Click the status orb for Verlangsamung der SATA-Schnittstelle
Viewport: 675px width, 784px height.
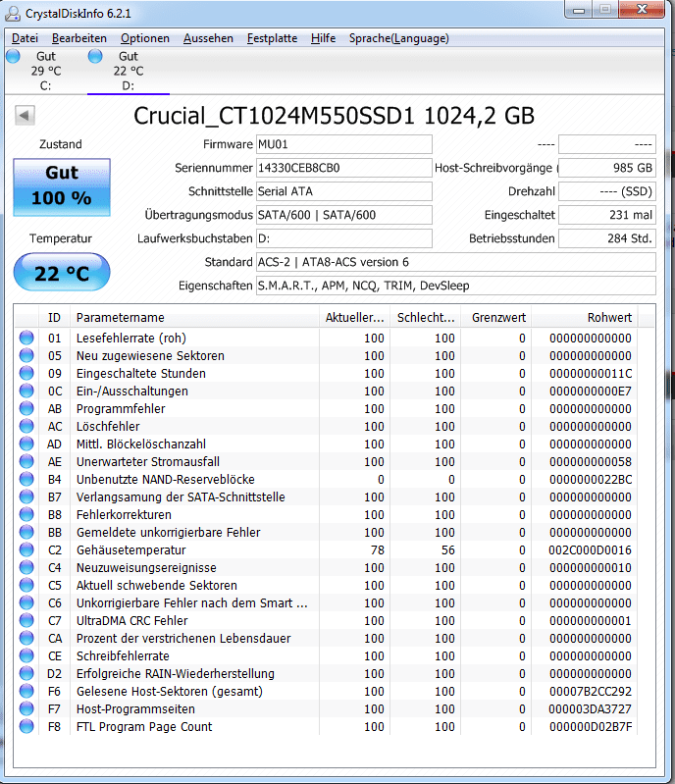(26, 497)
